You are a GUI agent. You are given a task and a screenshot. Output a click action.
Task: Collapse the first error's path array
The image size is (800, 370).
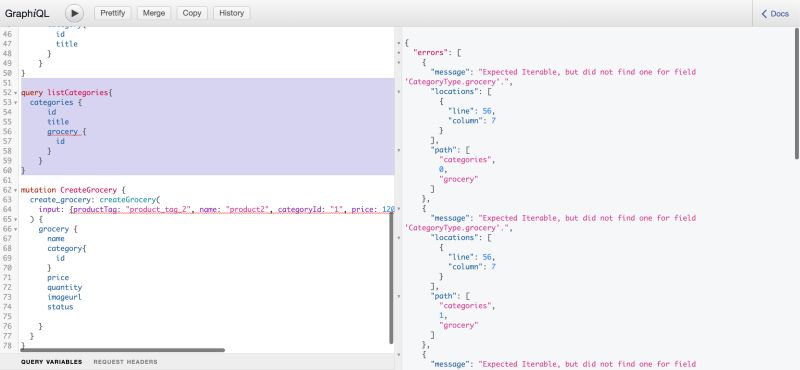point(398,150)
